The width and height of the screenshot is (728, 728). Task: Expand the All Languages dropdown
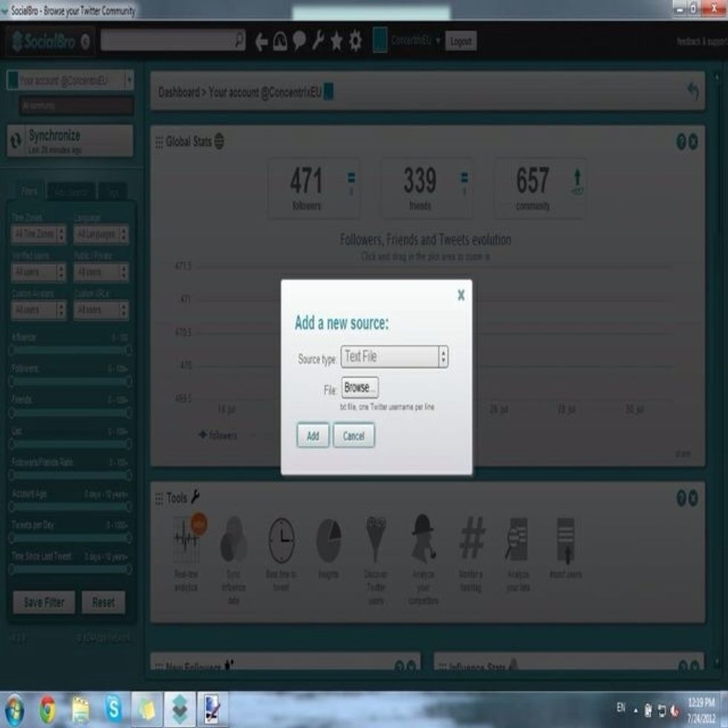[101, 235]
